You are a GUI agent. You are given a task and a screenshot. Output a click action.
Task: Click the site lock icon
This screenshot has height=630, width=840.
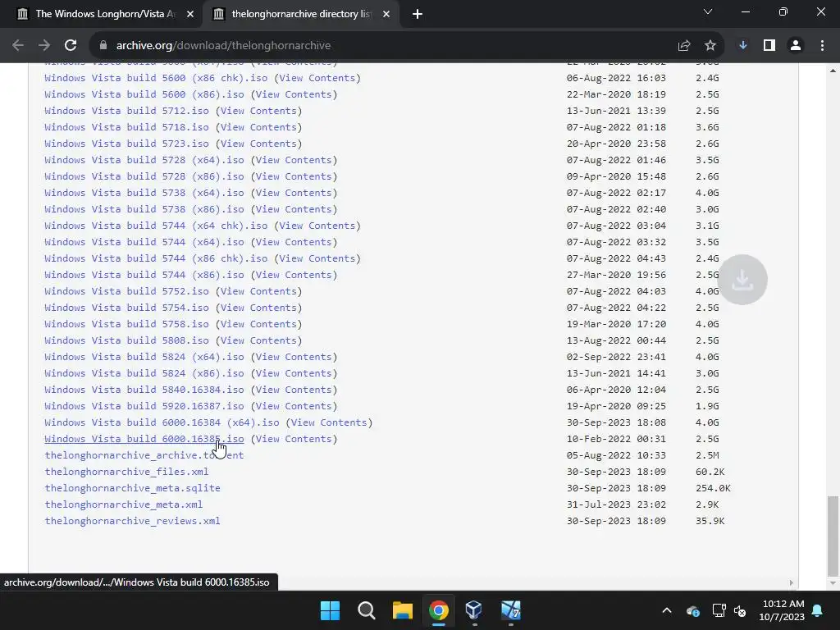tap(103, 46)
